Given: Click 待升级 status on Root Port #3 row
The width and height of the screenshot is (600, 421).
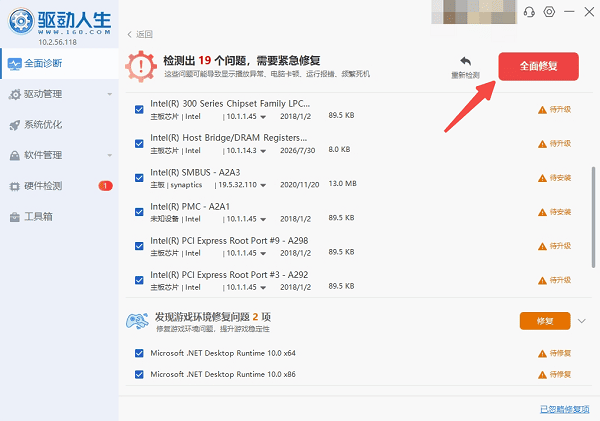Looking at the screenshot, I should coord(560,280).
